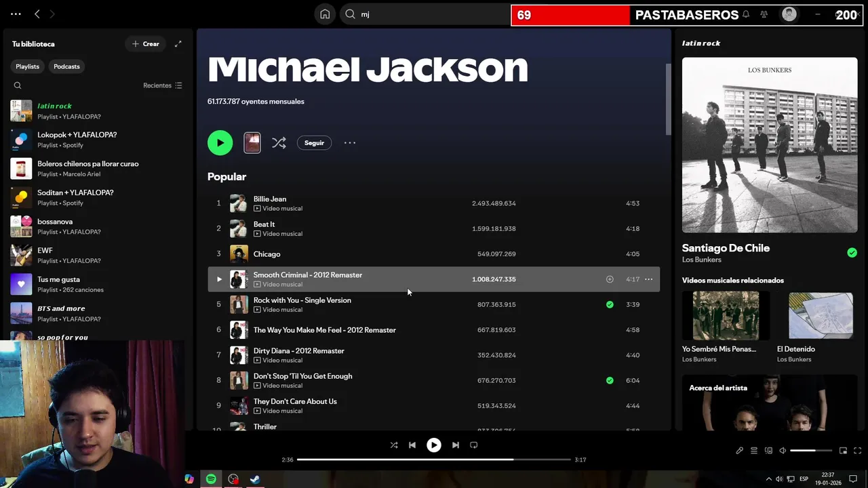Play Michael Jackson with the green play button
Screen dimensions: 868x488
tap(220, 143)
